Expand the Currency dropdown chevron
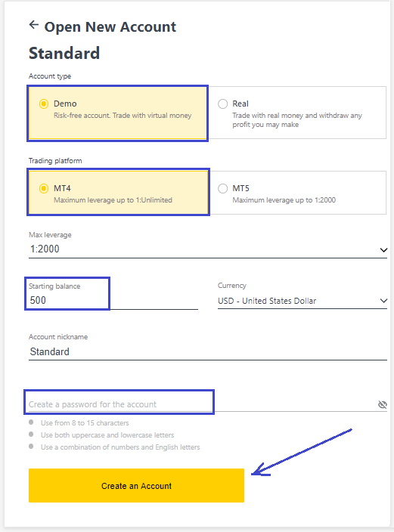Viewport: 394px width, 532px height. [x=383, y=301]
